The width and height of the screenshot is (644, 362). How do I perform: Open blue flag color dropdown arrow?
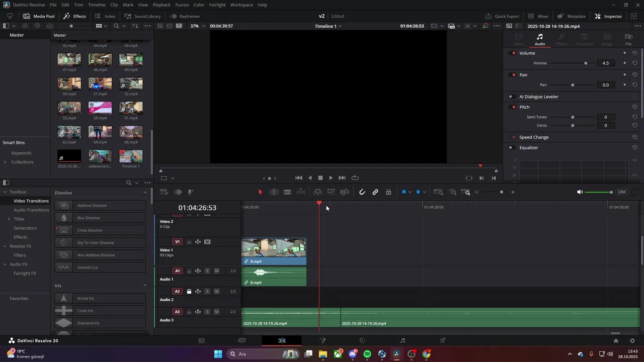410,192
